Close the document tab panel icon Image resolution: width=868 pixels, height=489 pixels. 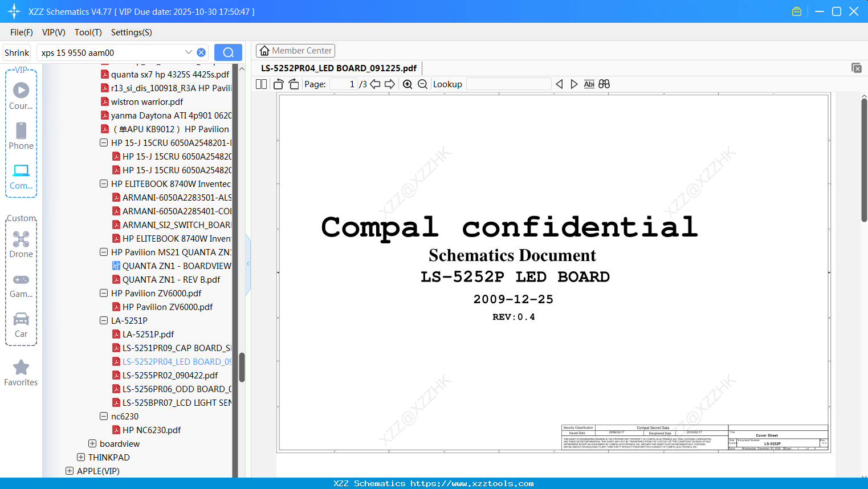pyautogui.click(x=857, y=68)
